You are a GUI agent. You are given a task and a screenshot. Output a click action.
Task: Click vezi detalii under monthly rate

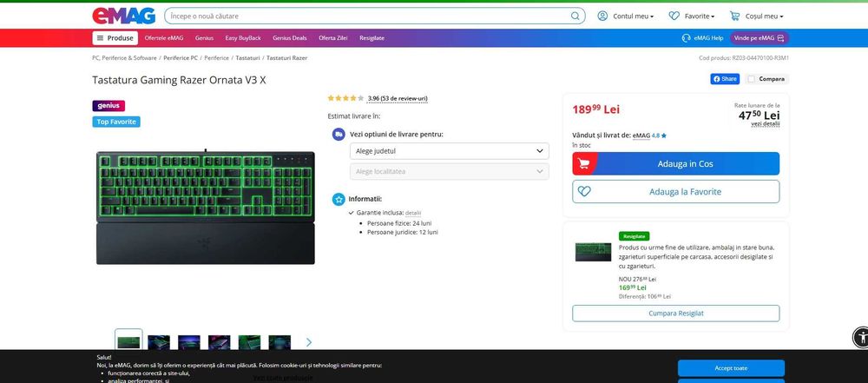(x=766, y=124)
